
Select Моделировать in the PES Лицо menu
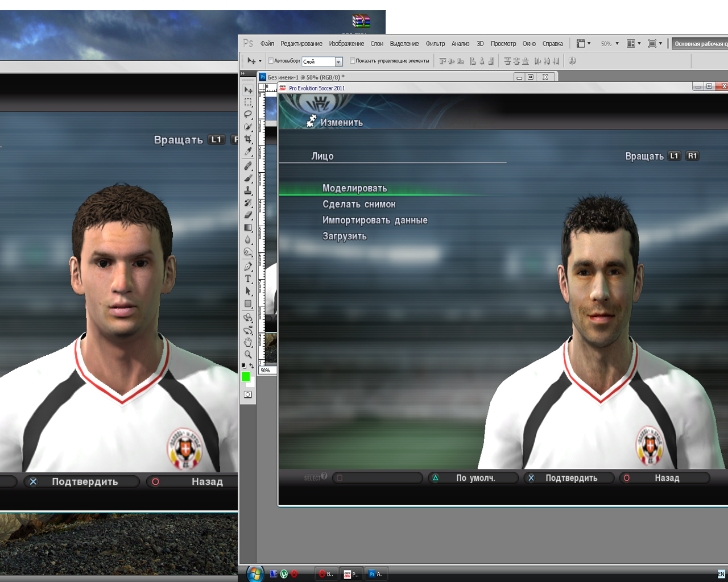[x=354, y=188]
